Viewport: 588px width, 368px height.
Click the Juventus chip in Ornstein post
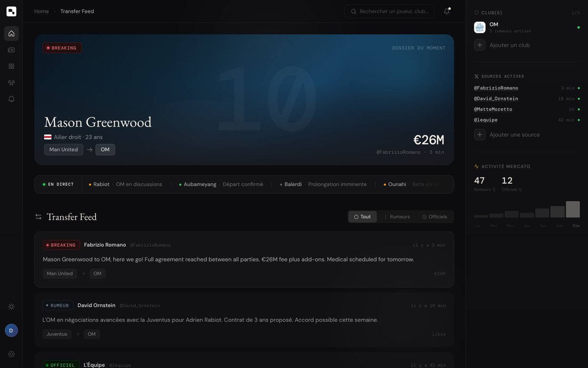pos(57,334)
